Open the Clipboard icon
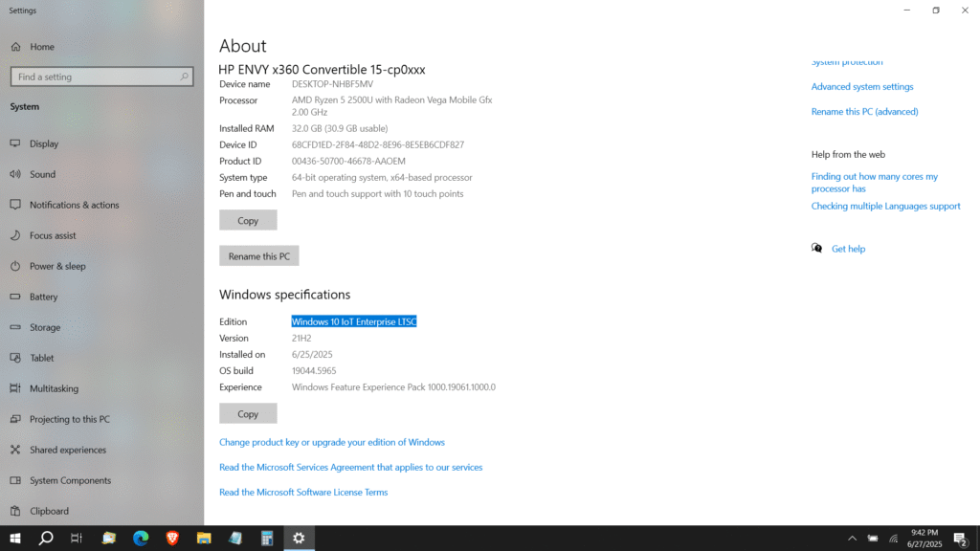980x551 pixels. 15,511
